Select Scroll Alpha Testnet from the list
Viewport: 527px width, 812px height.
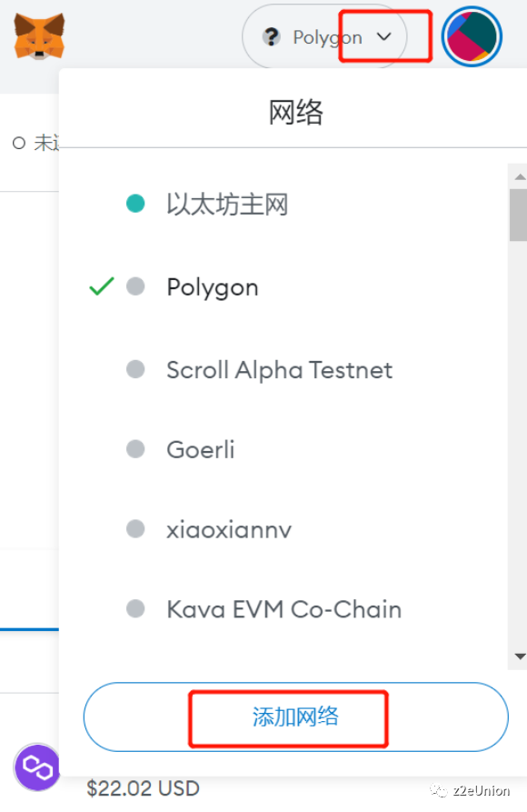click(279, 369)
